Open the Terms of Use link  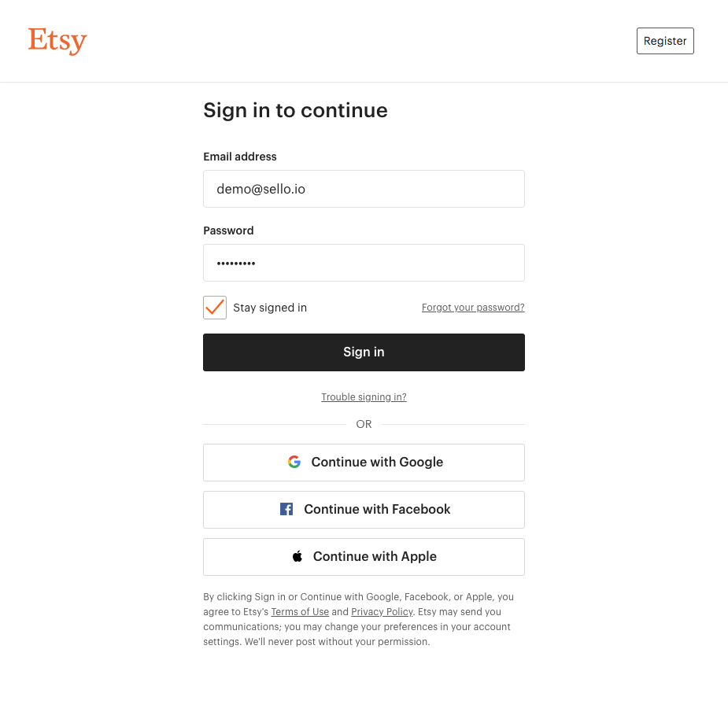tap(300, 612)
